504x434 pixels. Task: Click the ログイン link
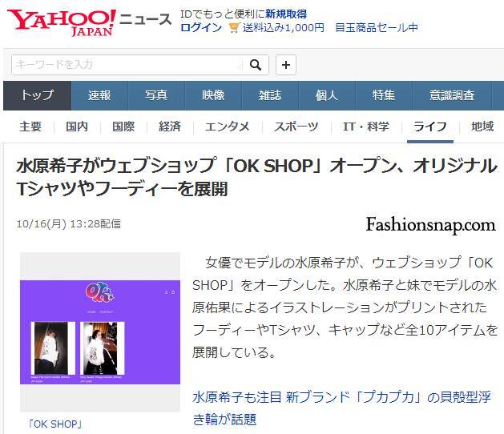[x=201, y=28]
